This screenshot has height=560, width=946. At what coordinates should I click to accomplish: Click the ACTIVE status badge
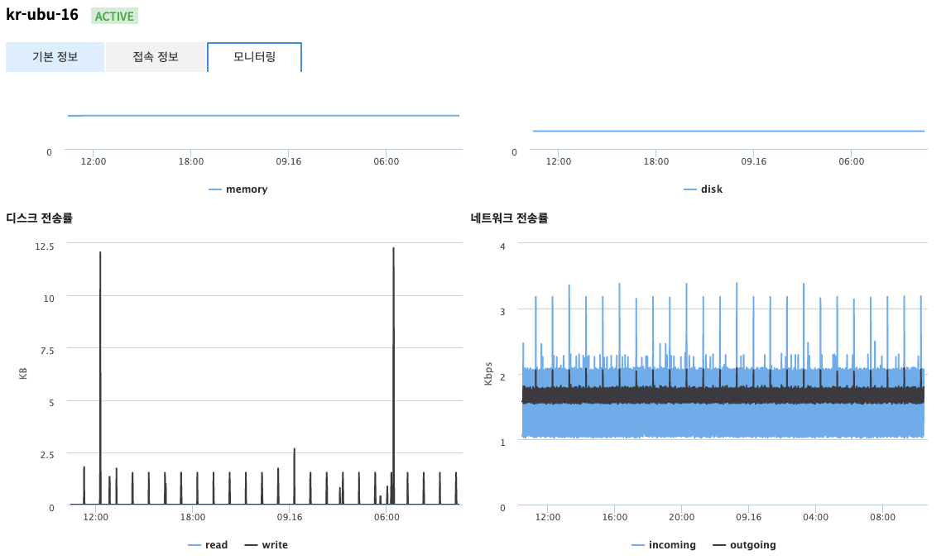(x=115, y=17)
